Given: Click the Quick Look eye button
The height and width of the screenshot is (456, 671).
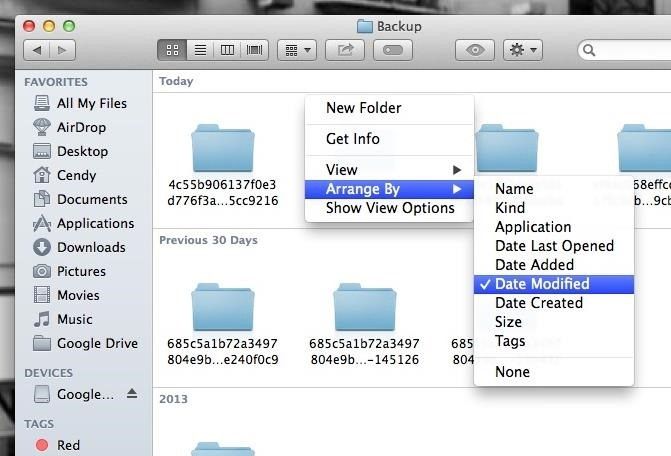Looking at the screenshot, I should coord(474,49).
